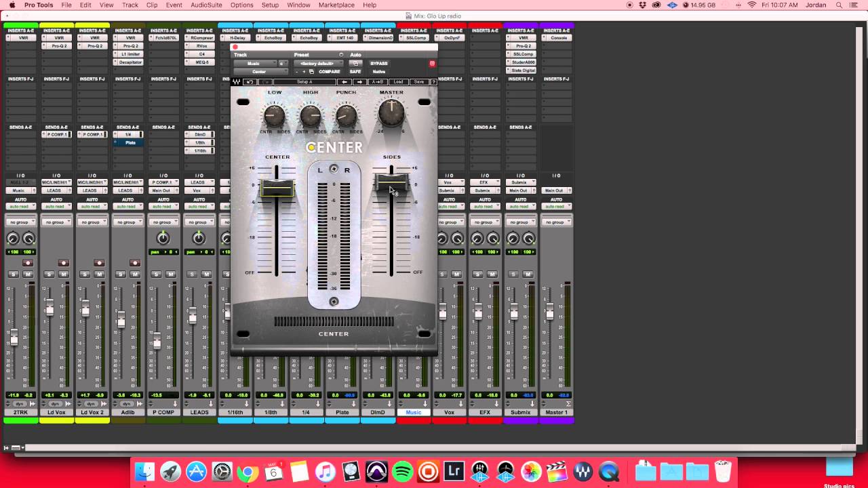Open 2TRK auto read automation dropdown
Viewport: 868px width, 488px height.
point(20,207)
